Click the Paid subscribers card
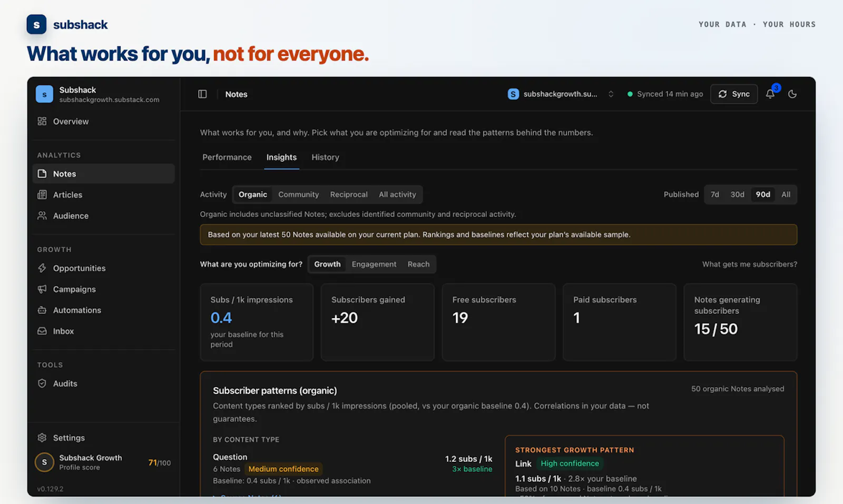Image resolution: width=843 pixels, height=504 pixels. tap(620, 322)
